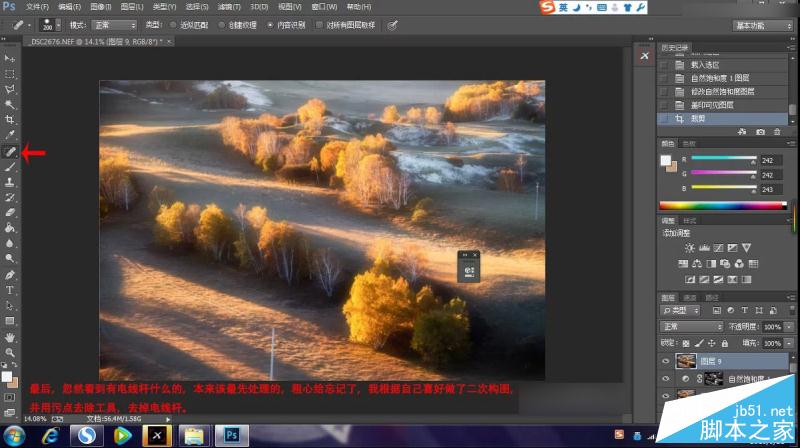Click the 图层 9 layer thumbnail
Image resolution: width=800 pixels, height=448 pixels.
(x=686, y=361)
